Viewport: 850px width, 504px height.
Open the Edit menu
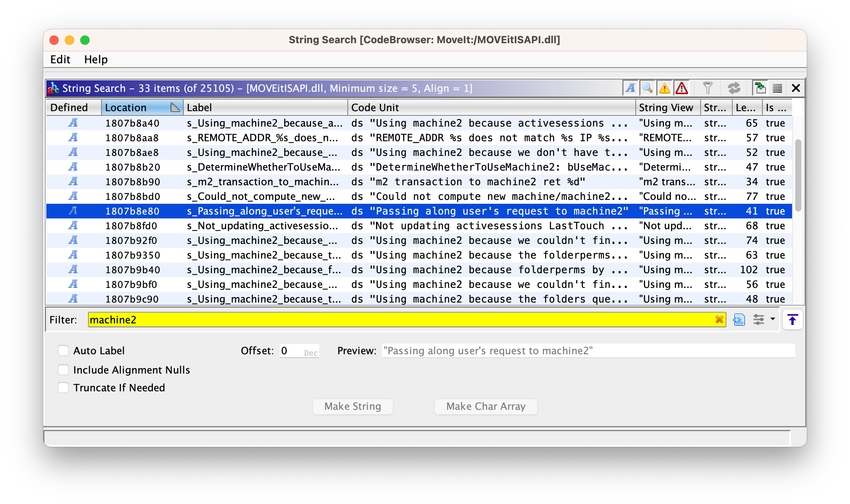click(x=60, y=59)
